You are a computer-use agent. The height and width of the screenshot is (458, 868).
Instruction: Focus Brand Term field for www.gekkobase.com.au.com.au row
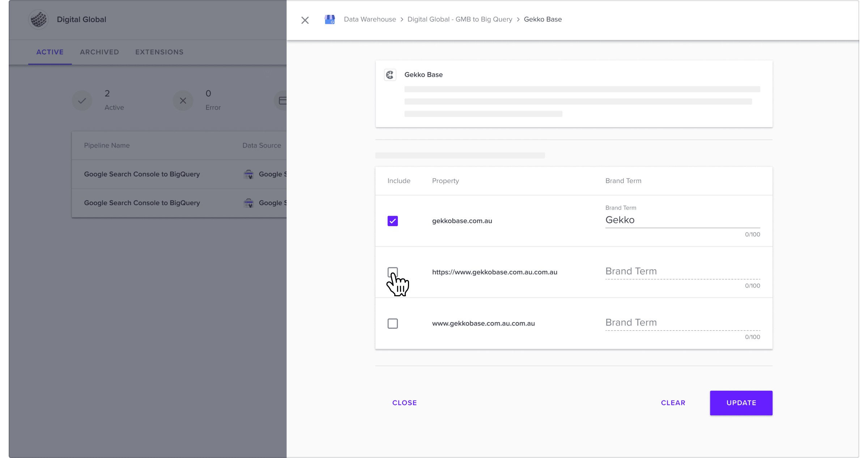coord(682,323)
